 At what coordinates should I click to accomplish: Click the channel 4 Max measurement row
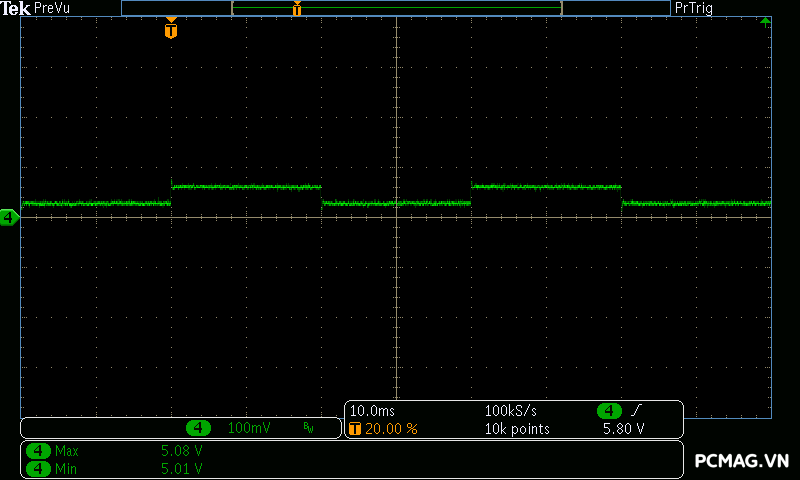(120, 451)
